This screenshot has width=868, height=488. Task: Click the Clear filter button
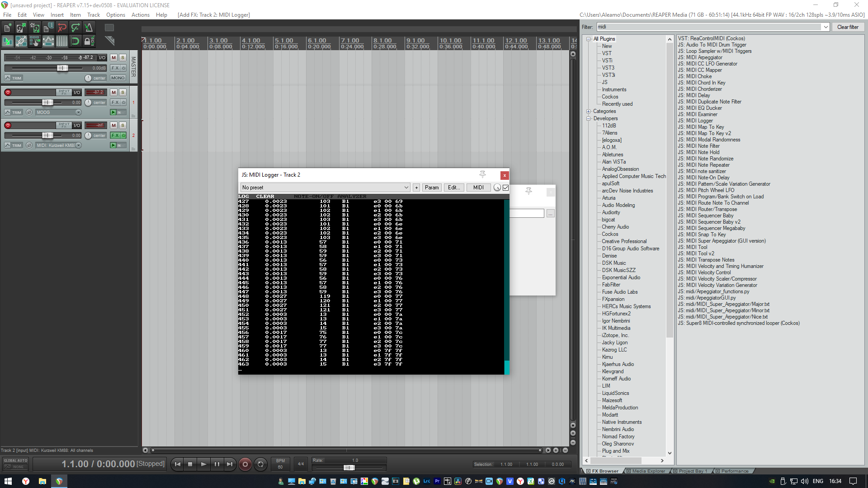point(848,27)
